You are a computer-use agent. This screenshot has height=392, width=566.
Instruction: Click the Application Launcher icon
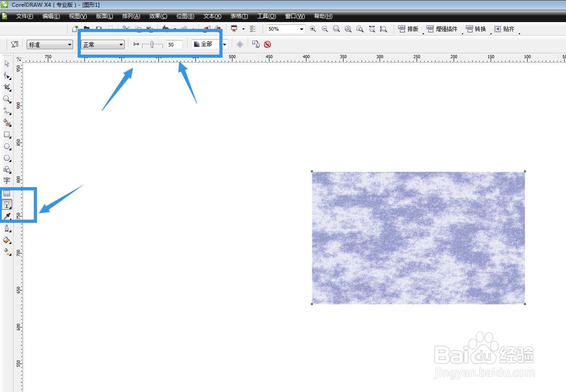pyautogui.click(x=234, y=29)
